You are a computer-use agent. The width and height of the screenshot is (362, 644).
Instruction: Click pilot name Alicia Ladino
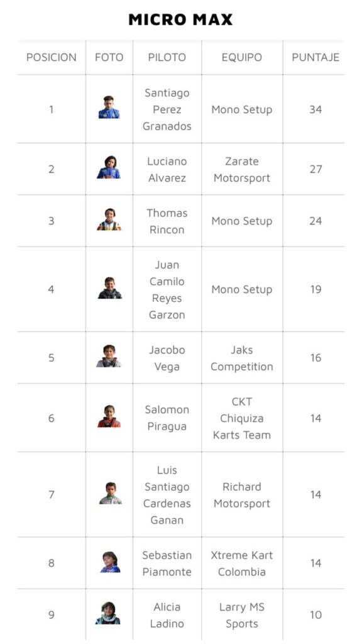(167, 615)
